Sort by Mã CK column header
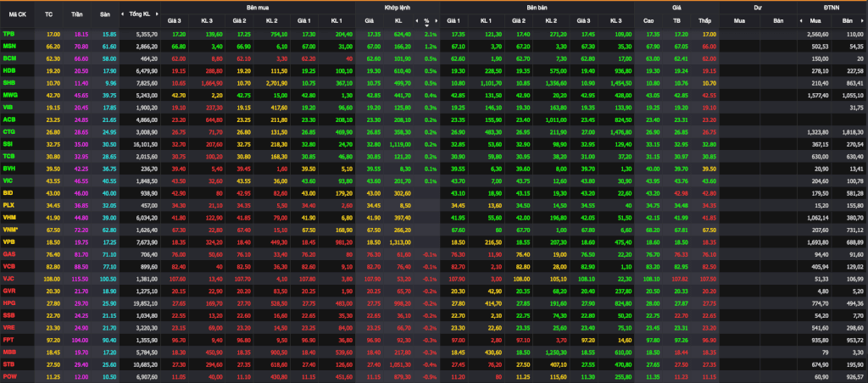The image size is (868, 383). tap(17, 14)
